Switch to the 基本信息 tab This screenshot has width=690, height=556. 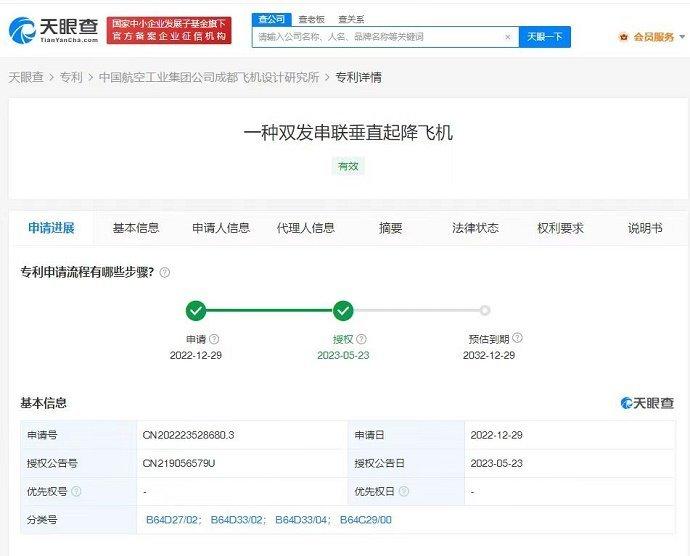click(136, 228)
